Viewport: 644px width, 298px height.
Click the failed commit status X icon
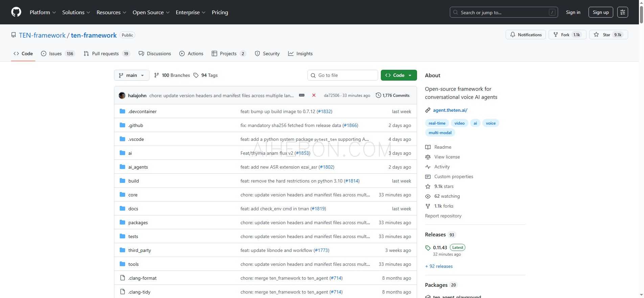[314, 95]
